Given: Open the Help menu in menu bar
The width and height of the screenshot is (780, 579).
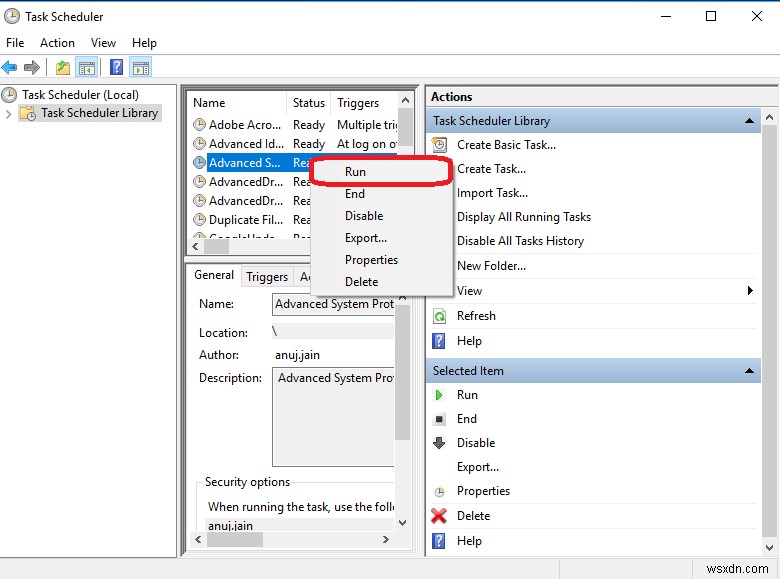Looking at the screenshot, I should point(144,43).
